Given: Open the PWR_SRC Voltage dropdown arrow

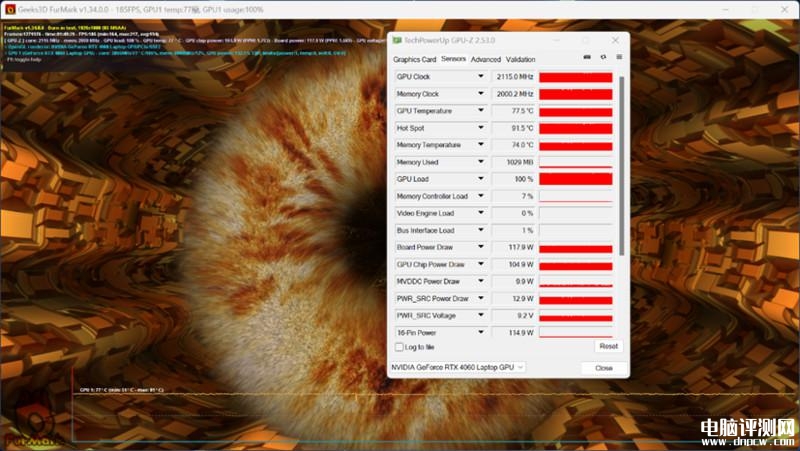Looking at the screenshot, I should coord(481,315).
